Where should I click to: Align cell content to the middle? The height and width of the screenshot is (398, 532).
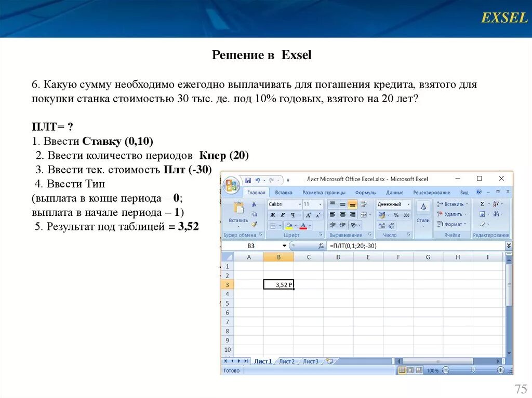343,204
